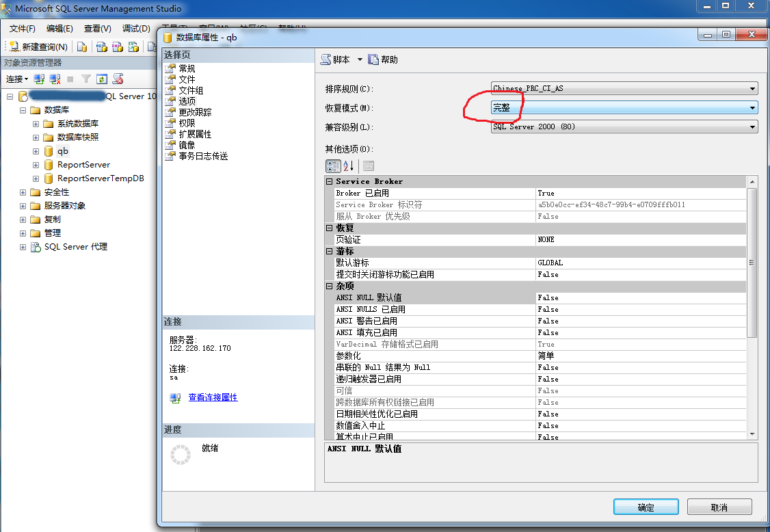Switch to the 镜像 page
This screenshot has height=532, width=770.
(187, 145)
